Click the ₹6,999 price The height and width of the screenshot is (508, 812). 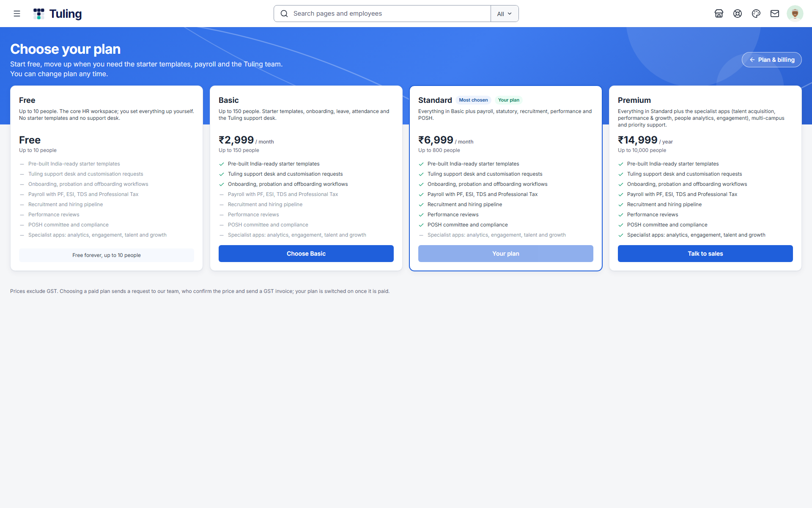(x=436, y=140)
